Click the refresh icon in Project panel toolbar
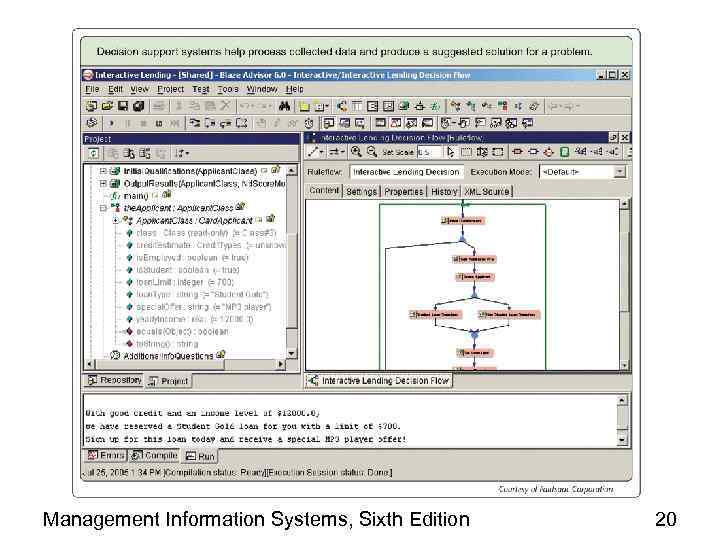 (93, 153)
